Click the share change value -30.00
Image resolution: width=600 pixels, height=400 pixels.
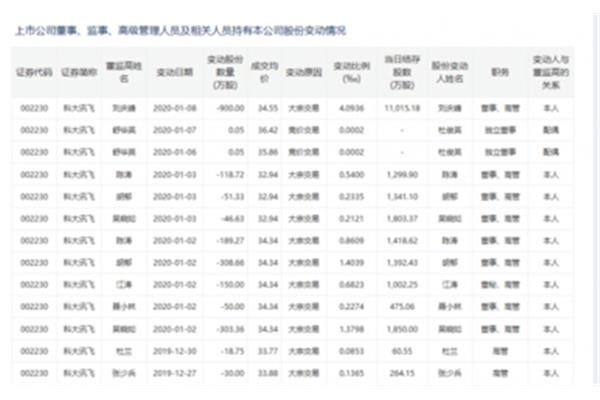pyautogui.click(x=232, y=373)
